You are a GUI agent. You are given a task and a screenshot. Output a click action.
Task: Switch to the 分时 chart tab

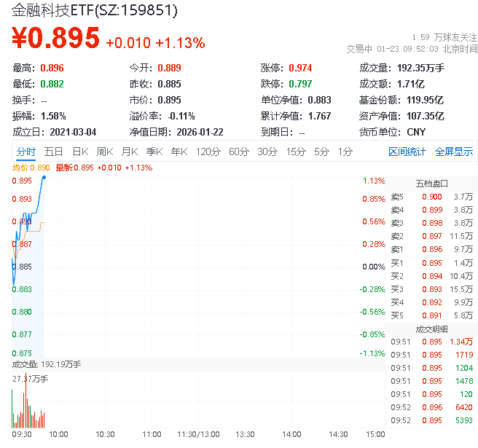[x=26, y=152]
